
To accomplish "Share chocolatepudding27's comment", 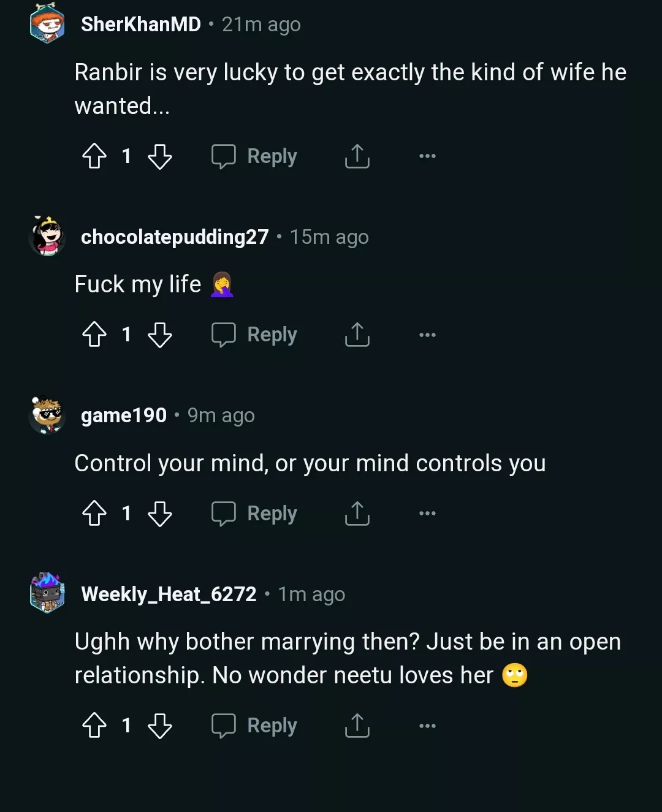I will [357, 335].
